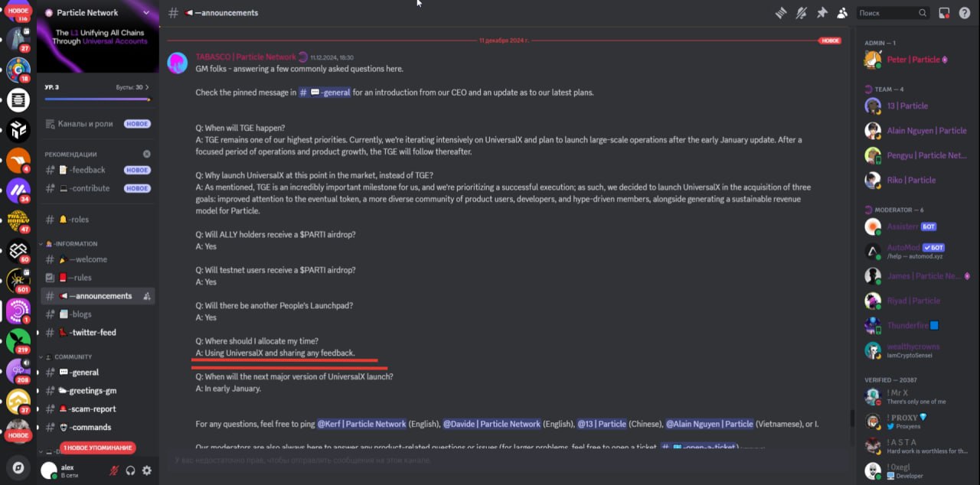Toggle the member list visibility

coord(842,13)
